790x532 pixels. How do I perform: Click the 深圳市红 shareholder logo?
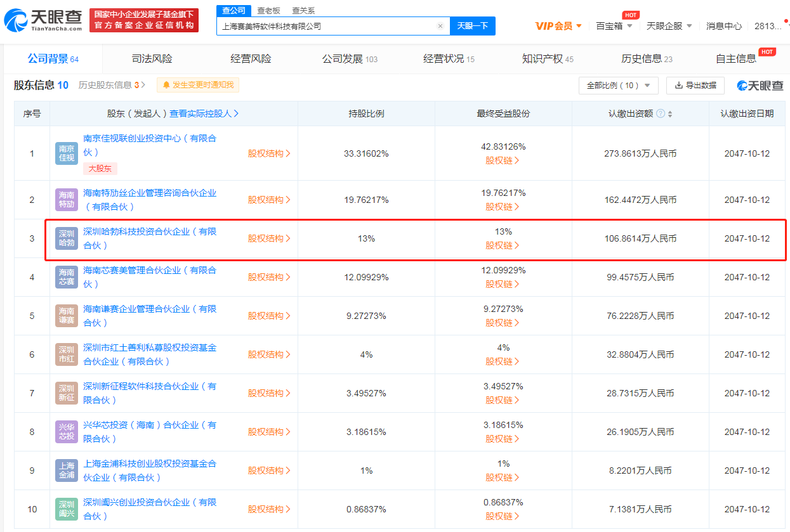(x=66, y=354)
